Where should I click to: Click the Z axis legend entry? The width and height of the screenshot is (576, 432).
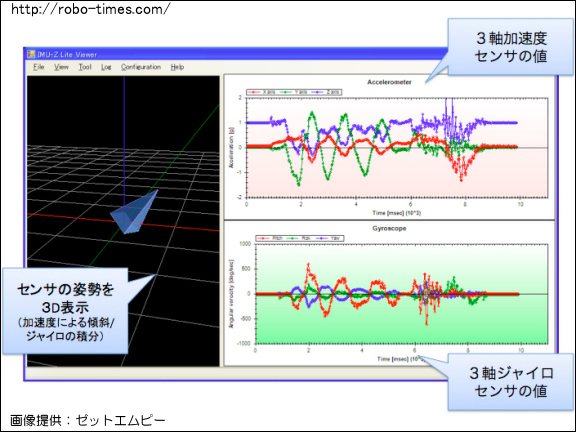(326, 92)
